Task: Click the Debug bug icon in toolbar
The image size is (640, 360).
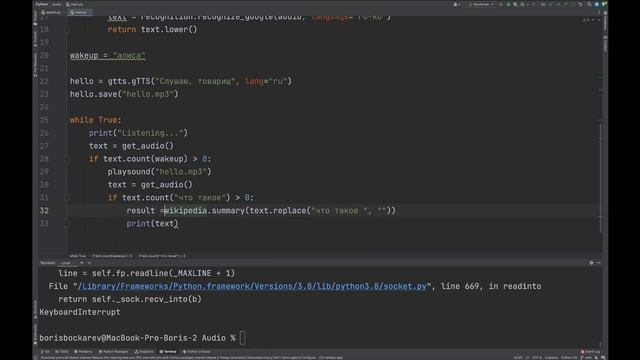Action: (x=508, y=4)
